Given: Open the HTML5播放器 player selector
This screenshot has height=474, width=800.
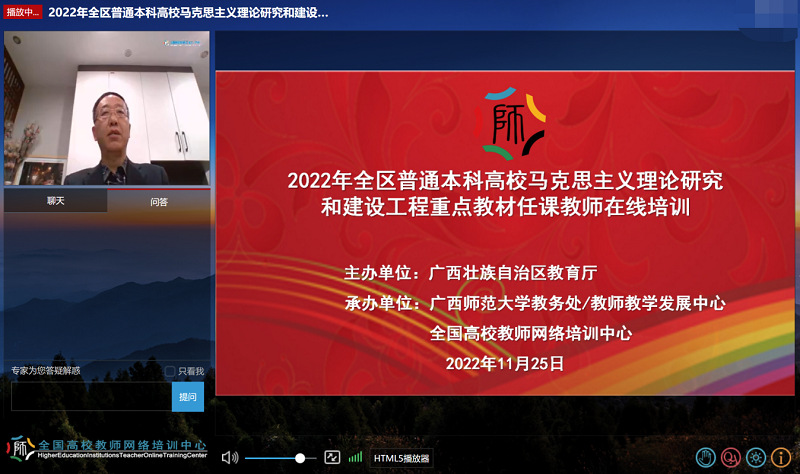Looking at the screenshot, I should (401, 458).
